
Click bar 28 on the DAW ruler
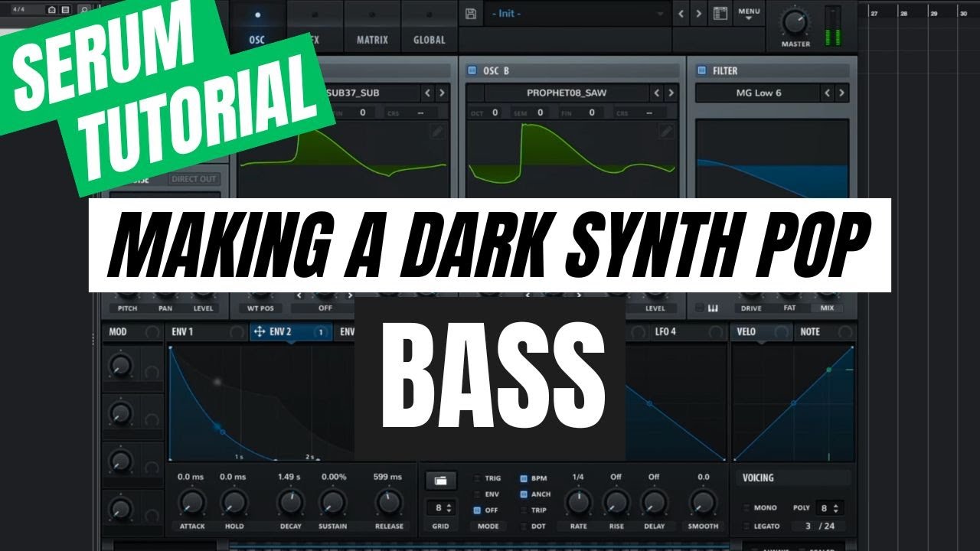pos(903,13)
